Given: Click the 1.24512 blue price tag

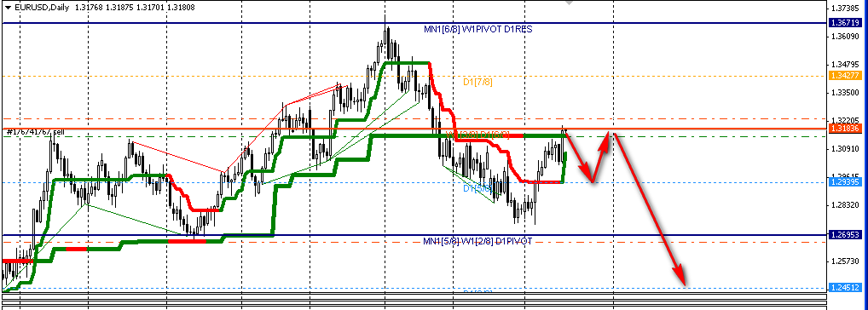Looking at the screenshot, I should (x=843, y=287).
